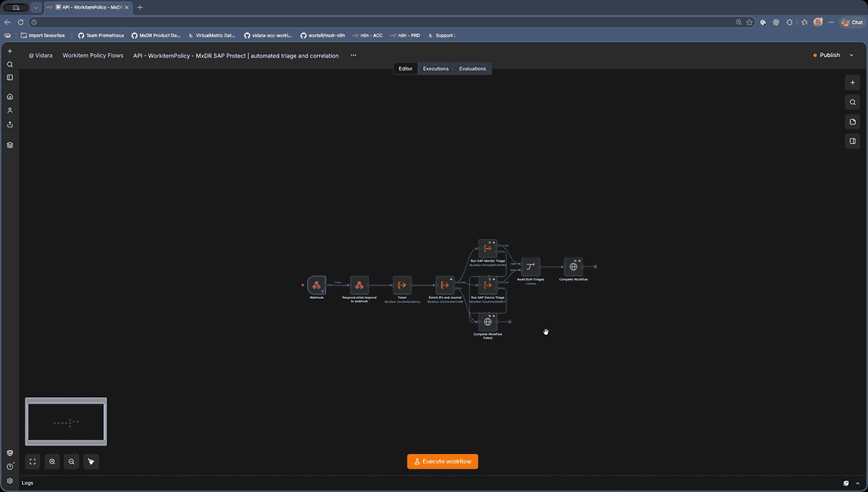This screenshot has width=868, height=492.
Task: Click the canvas minimap thumbnail
Action: point(66,422)
